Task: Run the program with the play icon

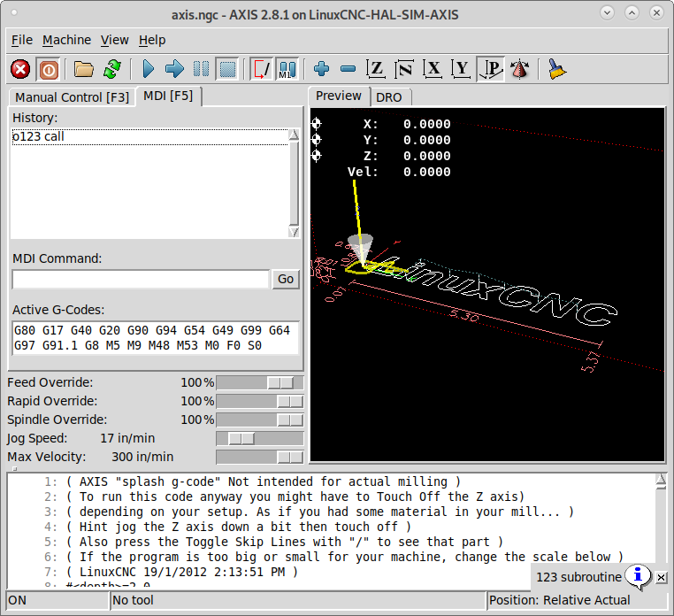Action: tap(149, 69)
